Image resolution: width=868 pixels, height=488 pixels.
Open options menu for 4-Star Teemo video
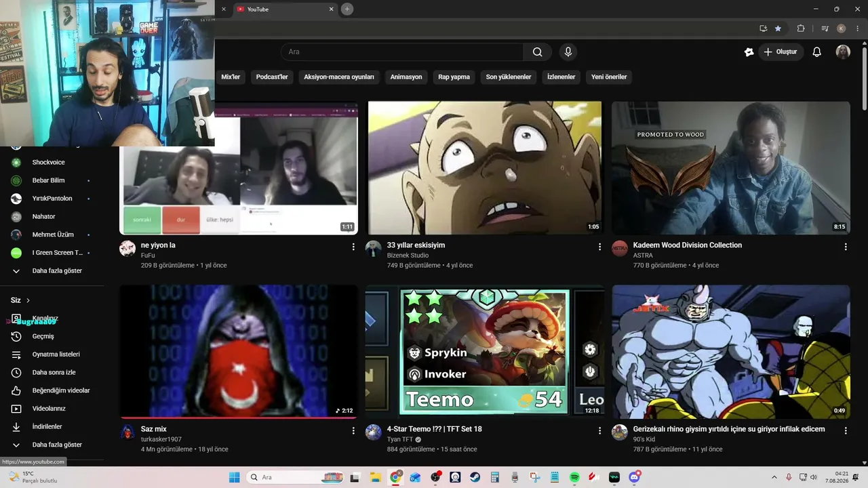[x=599, y=430]
